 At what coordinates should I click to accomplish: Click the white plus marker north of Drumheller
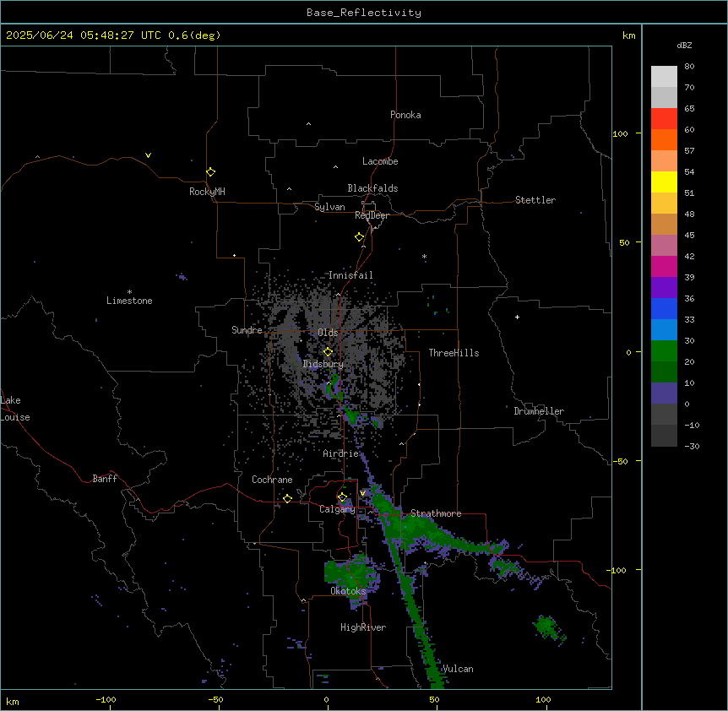[517, 317]
